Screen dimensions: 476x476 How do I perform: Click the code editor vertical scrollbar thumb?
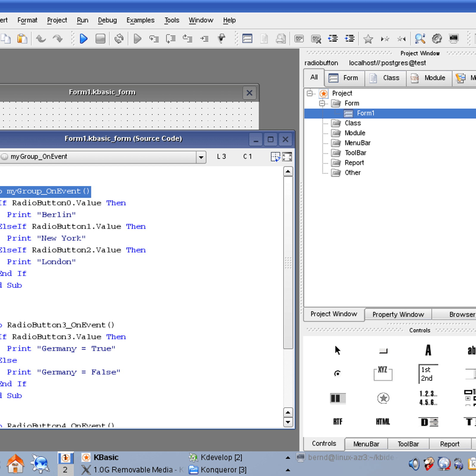pyautogui.click(x=288, y=262)
